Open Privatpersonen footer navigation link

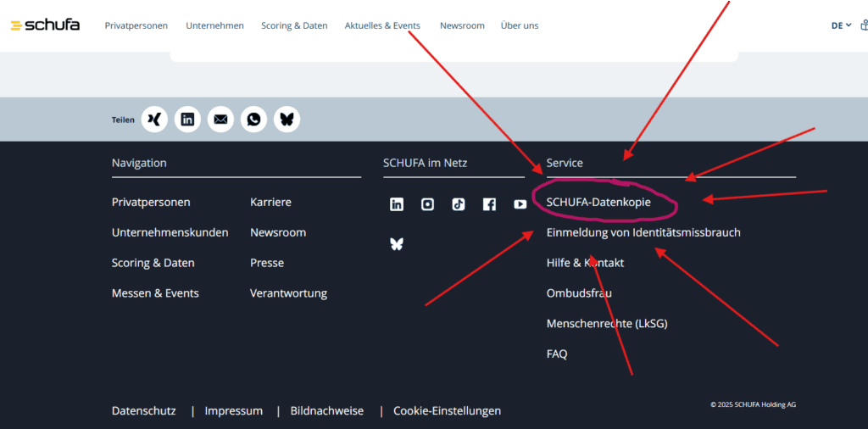[x=151, y=203]
